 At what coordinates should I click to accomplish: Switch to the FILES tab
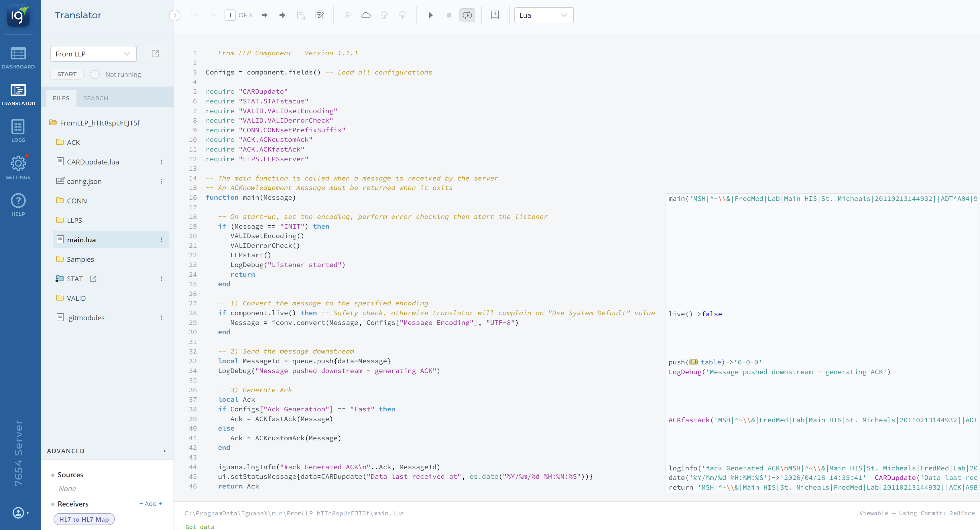pos(61,98)
